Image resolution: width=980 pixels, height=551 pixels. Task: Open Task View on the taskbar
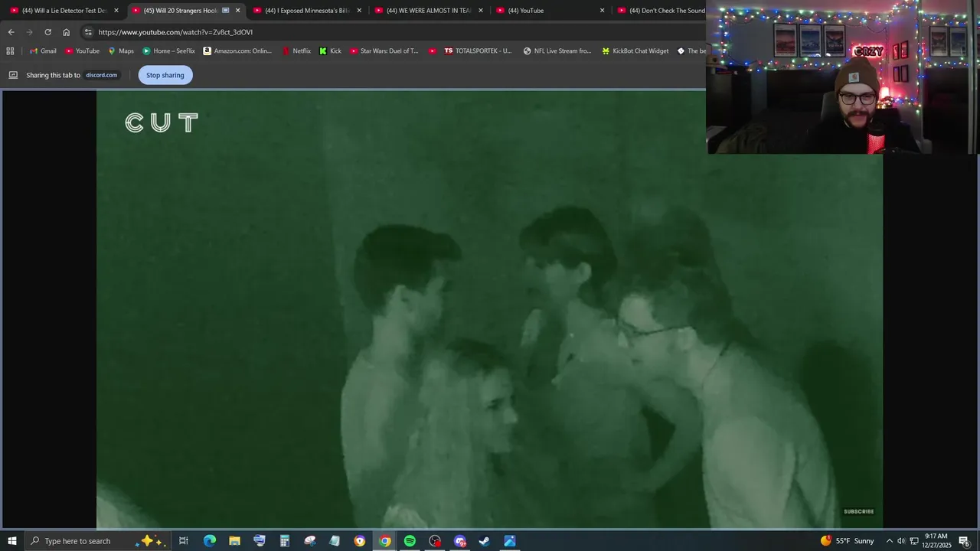click(184, 541)
